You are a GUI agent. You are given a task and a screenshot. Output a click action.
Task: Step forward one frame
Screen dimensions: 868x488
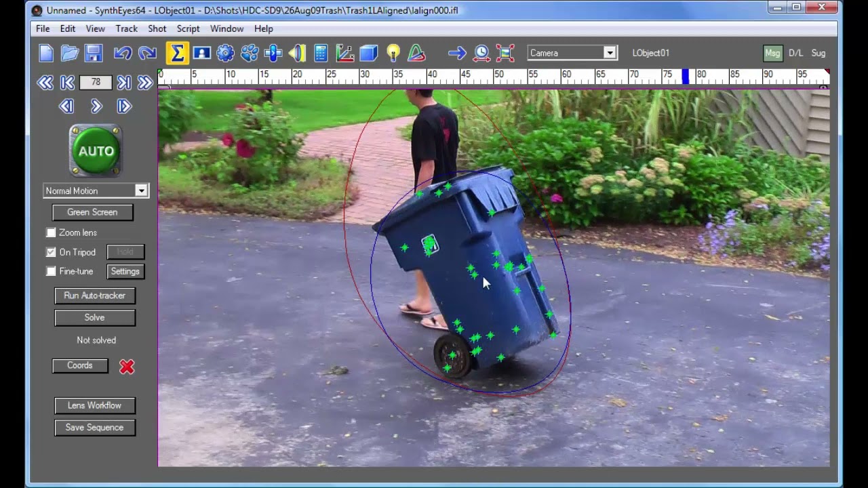click(x=124, y=106)
